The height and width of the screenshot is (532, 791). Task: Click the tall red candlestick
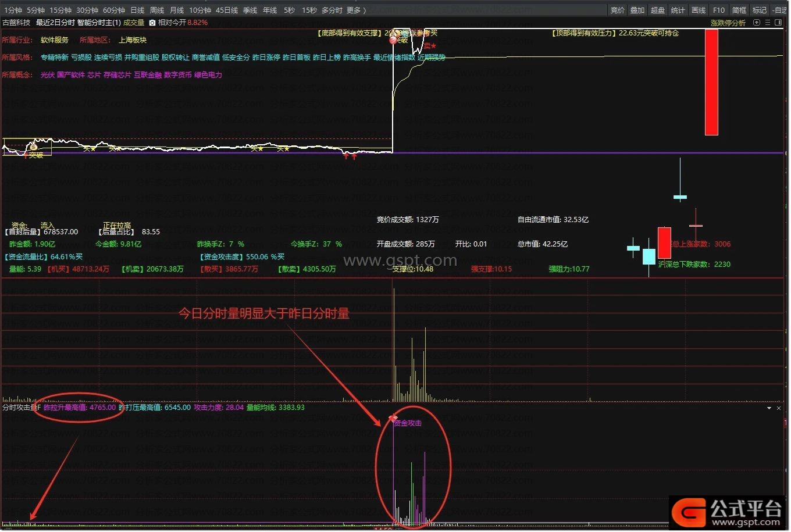tap(711, 82)
